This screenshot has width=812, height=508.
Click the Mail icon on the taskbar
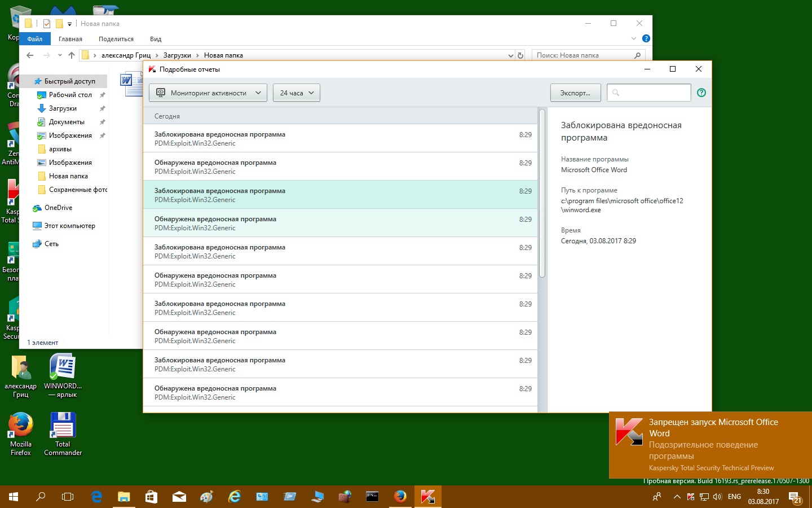[179, 497]
